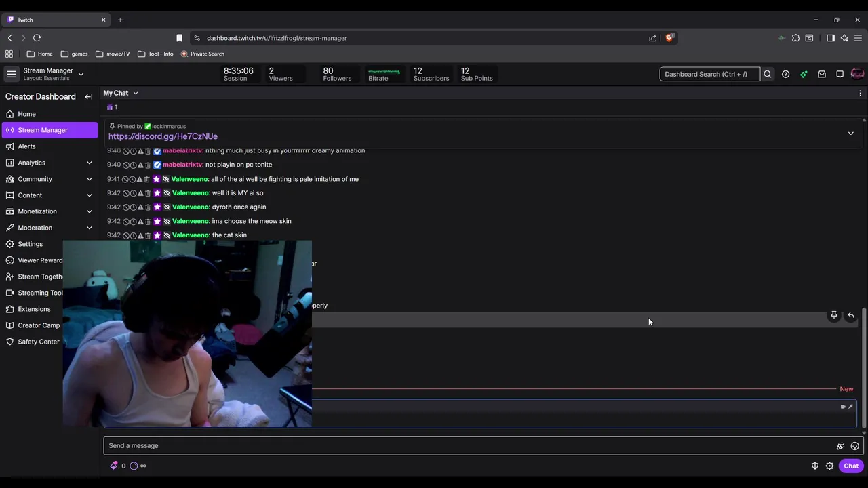Open Private Search bookmark
Viewport: 868px width, 488px height.
[203, 54]
